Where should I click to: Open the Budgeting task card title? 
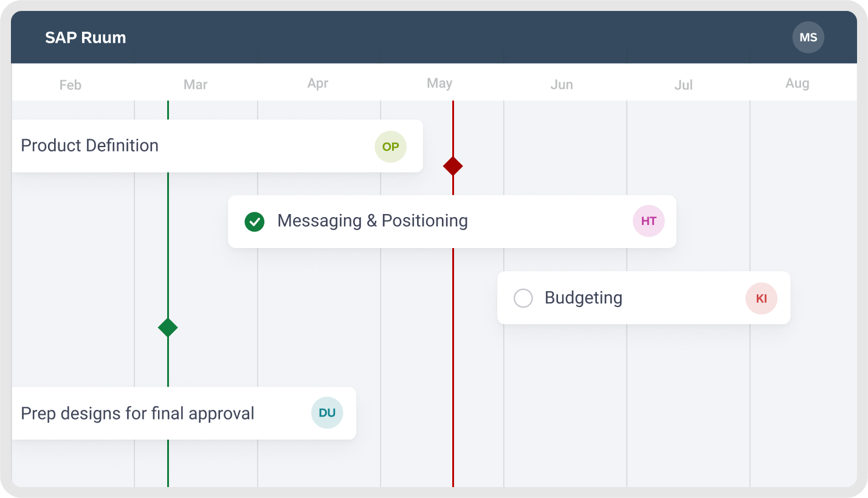[x=583, y=298]
